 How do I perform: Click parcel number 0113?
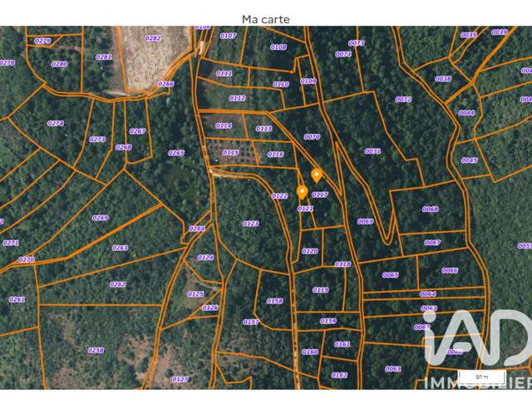[264, 129]
